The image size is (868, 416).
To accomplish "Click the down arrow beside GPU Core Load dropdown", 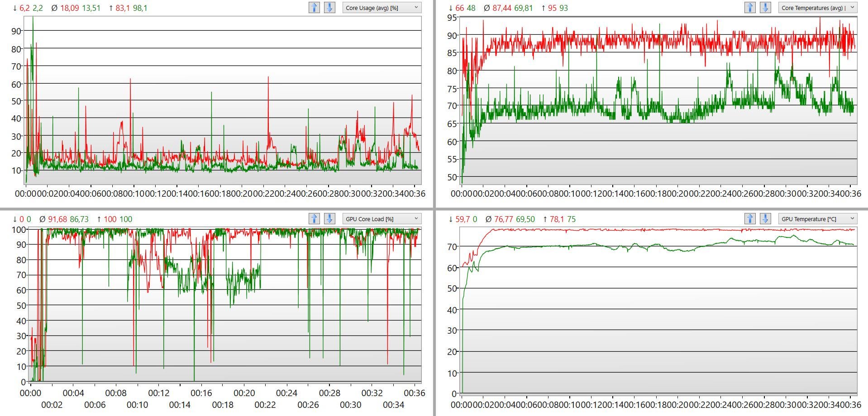I will point(329,218).
